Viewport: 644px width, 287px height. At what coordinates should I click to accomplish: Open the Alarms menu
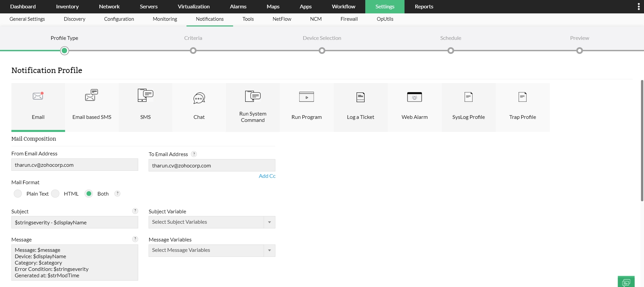(238, 7)
